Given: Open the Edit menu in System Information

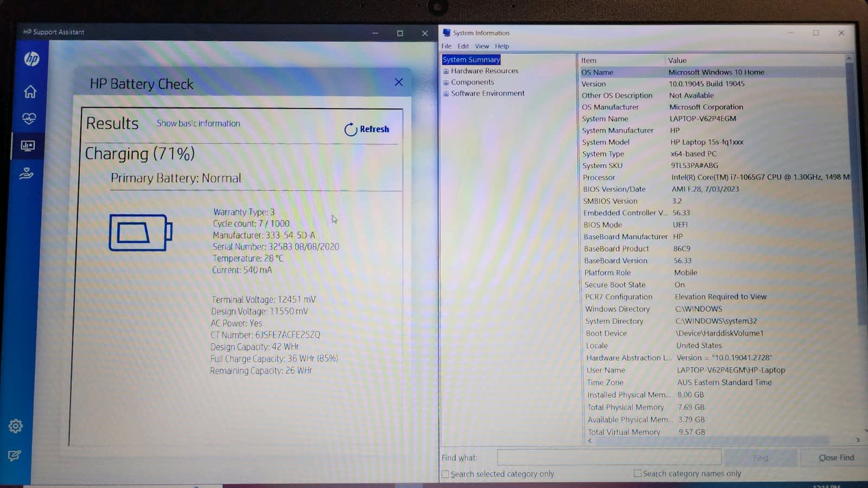Looking at the screenshot, I should [463, 46].
